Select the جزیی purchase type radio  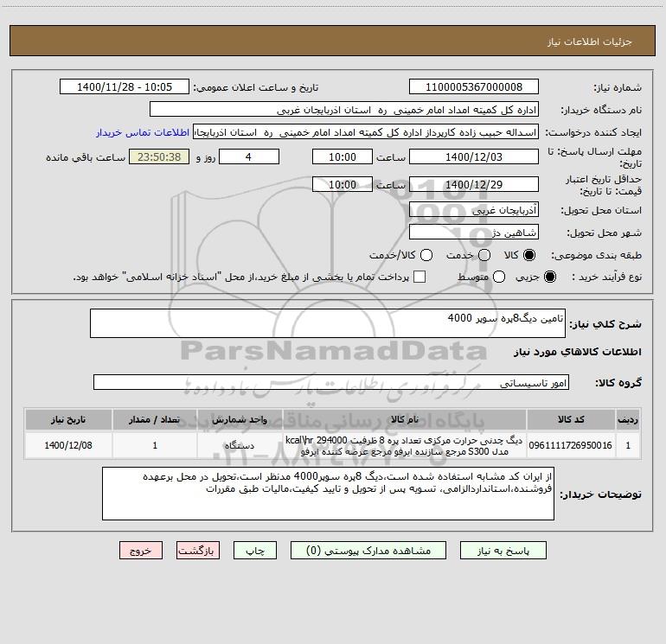click(x=549, y=277)
